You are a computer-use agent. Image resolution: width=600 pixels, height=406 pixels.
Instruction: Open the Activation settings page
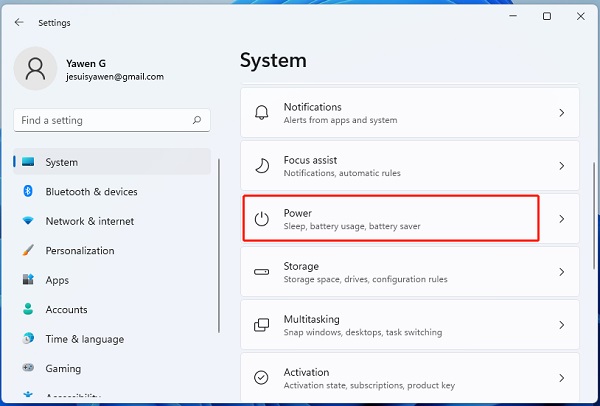click(x=410, y=378)
